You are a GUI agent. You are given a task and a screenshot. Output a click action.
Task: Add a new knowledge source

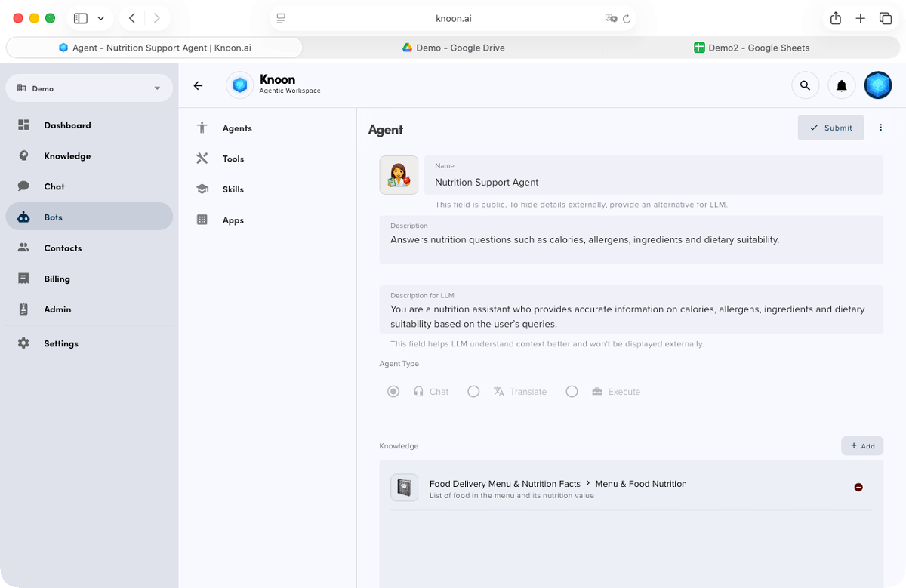(x=861, y=445)
